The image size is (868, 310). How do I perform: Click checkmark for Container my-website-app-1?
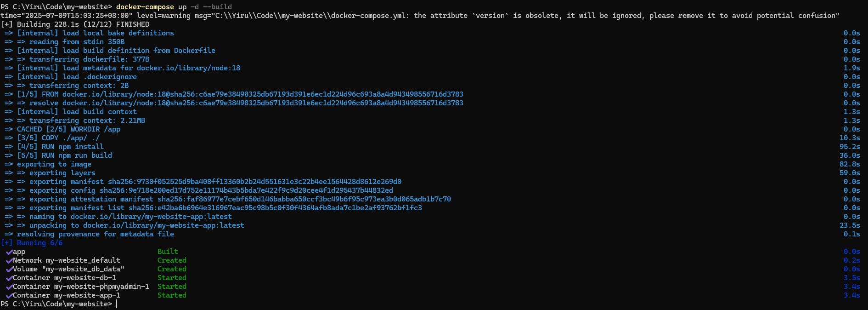(9, 296)
